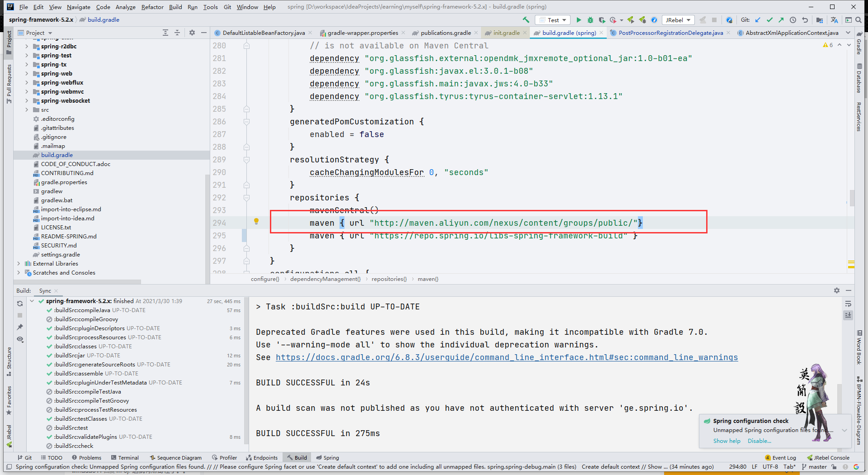This screenshot has height=475, width=868.
Task: Run the current configuration with the green Run icon
Action: click(x=579, y=20)
